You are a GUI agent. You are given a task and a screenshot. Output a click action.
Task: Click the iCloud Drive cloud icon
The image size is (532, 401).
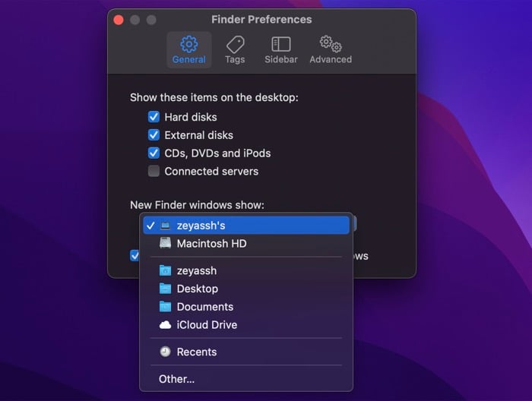click(165, 325)
